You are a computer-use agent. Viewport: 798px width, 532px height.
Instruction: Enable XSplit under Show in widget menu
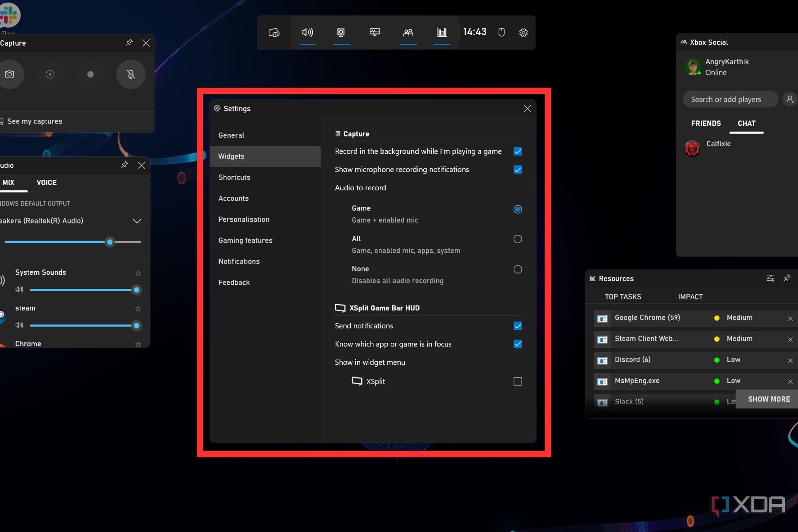coord(518,381)
